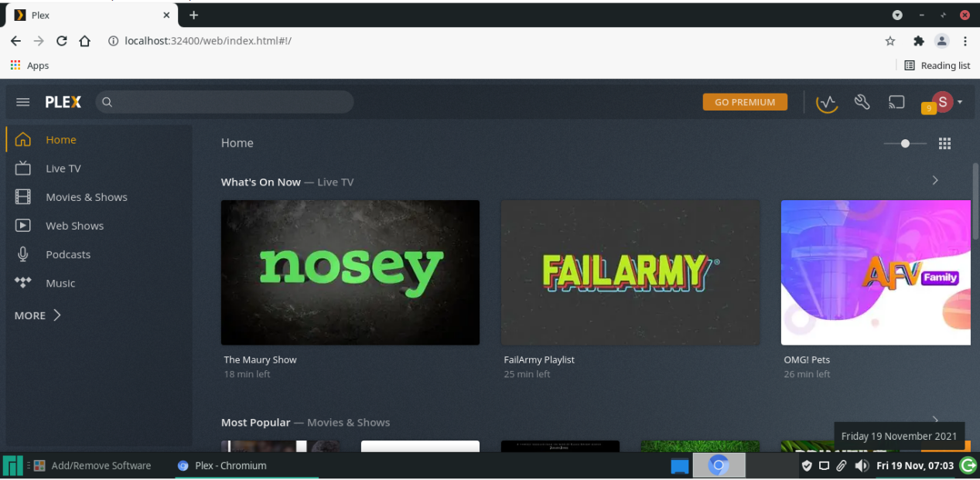Close the Plex browser tab

166,15
